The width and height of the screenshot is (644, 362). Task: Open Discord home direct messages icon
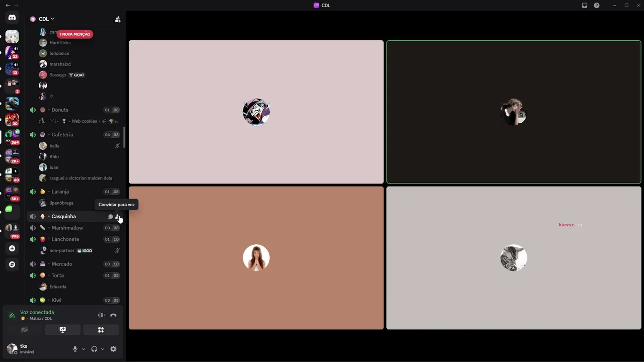pos(12,18)
